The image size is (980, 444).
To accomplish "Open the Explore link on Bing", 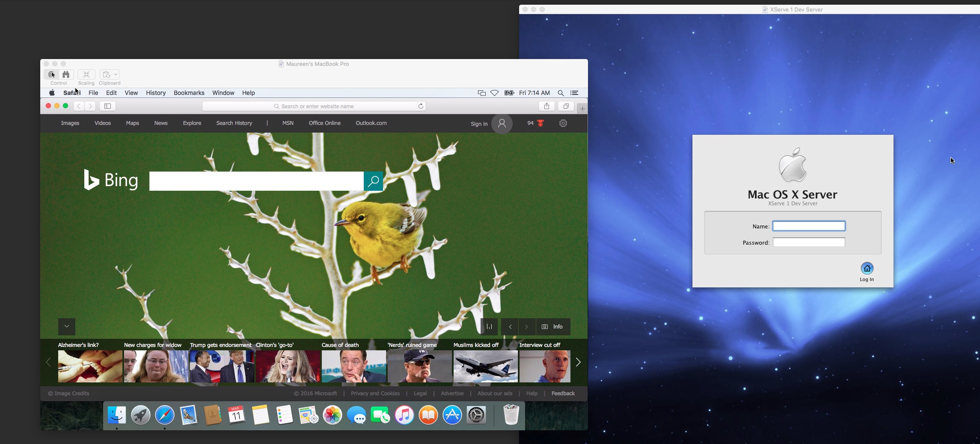I will tap(192, 123).
